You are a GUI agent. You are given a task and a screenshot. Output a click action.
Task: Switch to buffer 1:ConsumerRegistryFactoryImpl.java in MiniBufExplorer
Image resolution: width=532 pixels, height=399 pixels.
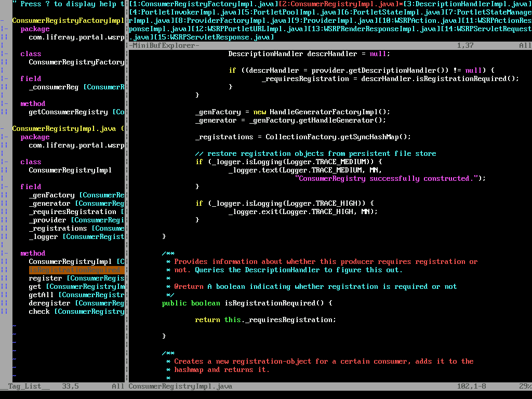coord(203,4)
